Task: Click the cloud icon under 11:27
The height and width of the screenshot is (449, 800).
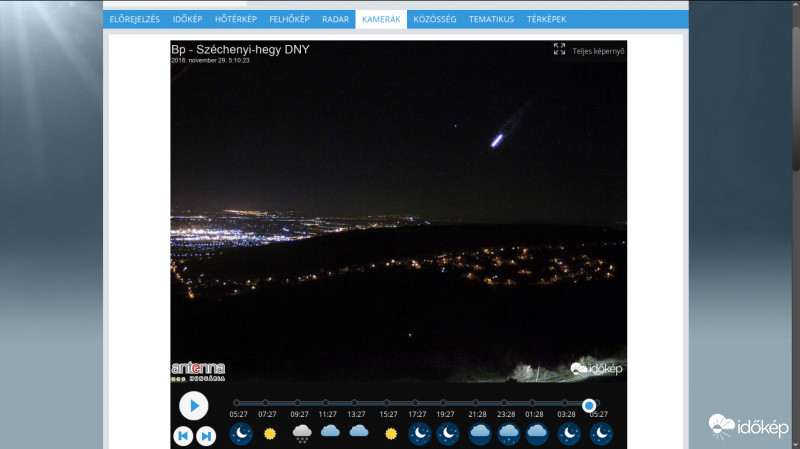Action: coord(330,432)
